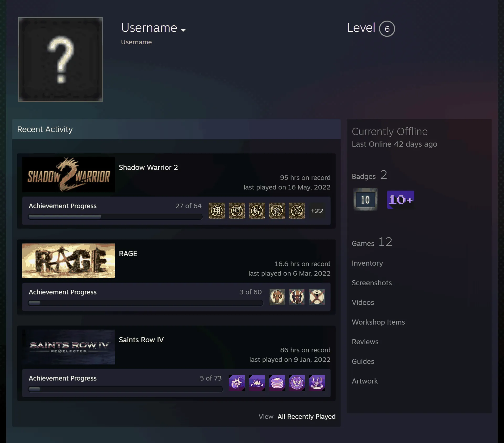Expand the Username dropdown arrow
The width and height of the screenshot is (504, 443).
(x=183, y=30)
